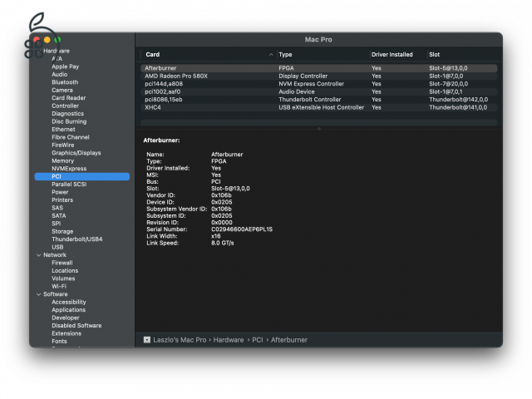Open Diagnostics in the sidebar
This screenshot has height=399, width=532.
point(67,114)
